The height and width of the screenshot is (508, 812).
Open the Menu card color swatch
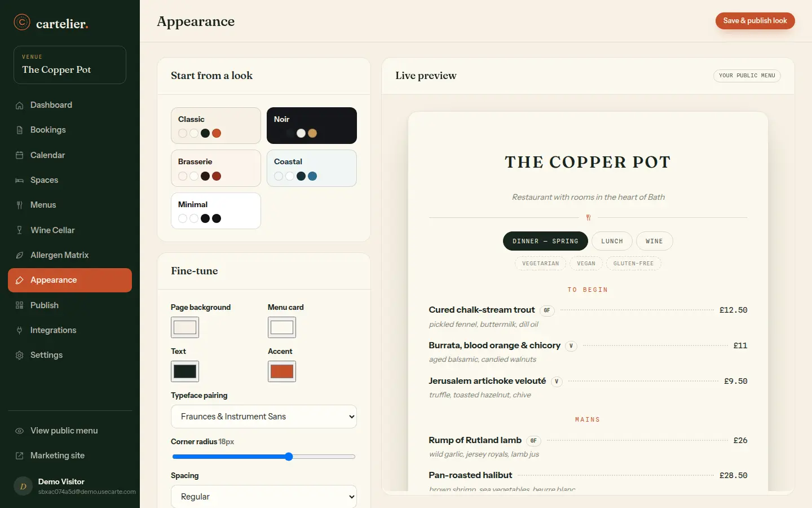pyautogui.click(x=282, y=327)
